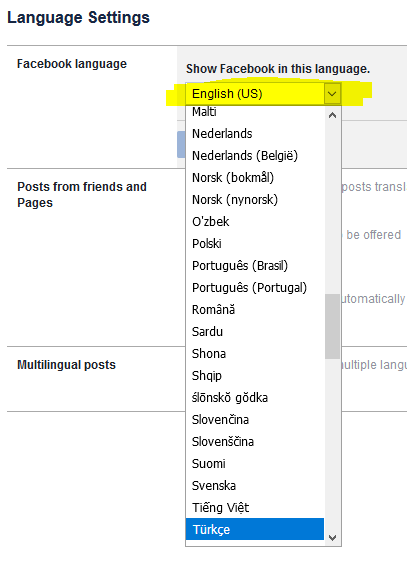This screenshot has width=407, height=567.
Task: Choose Tiếng Việt from the list
Action: pos(255,508)
